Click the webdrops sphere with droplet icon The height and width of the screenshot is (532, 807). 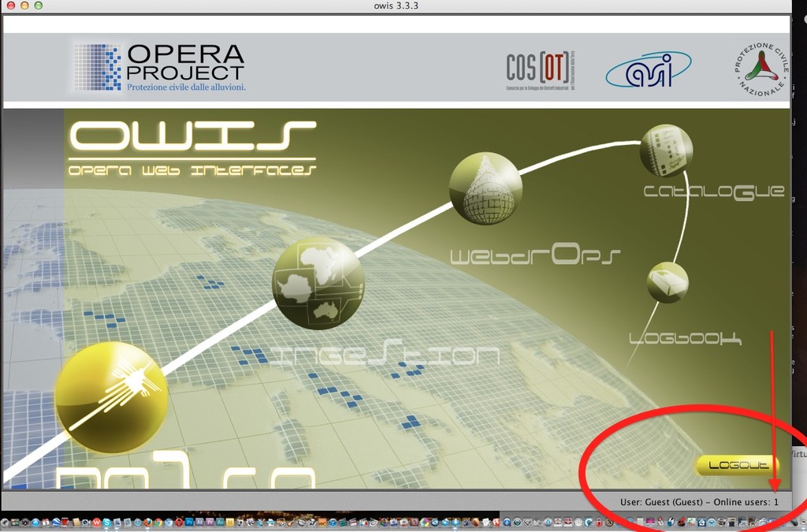coord(485,188)
